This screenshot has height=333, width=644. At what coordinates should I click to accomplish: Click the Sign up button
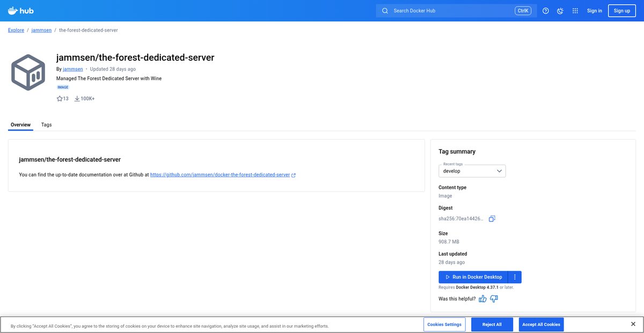pos(622,11)
